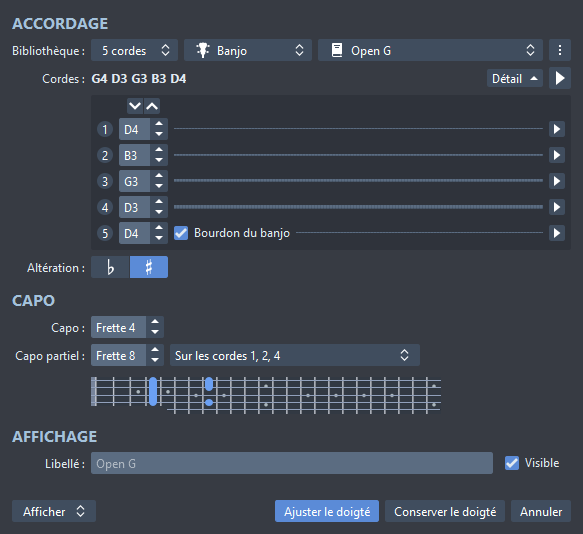Viewport: 583px width, 534px height.
Task: Click the Libellé text field
Action: click(292, 463)
